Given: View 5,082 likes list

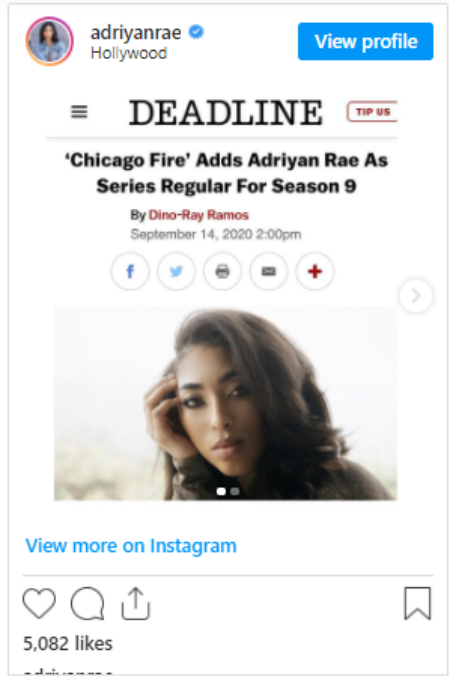Looking at the screenshot, I should click(x=68, y=643).
